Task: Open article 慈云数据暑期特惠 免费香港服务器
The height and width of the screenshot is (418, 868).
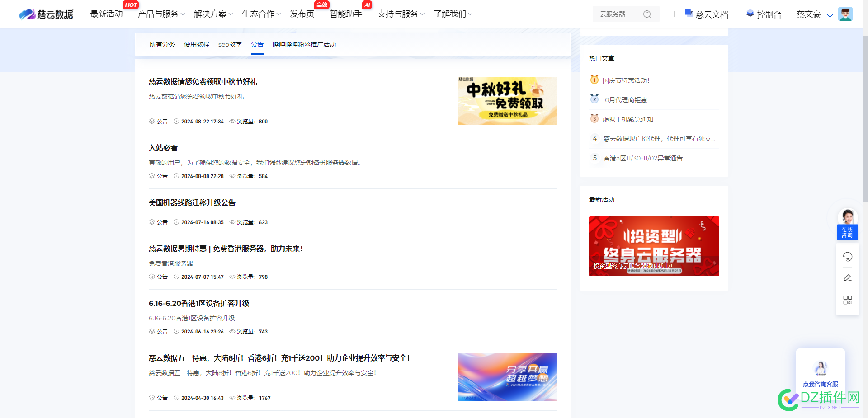Action: [226, 249]
